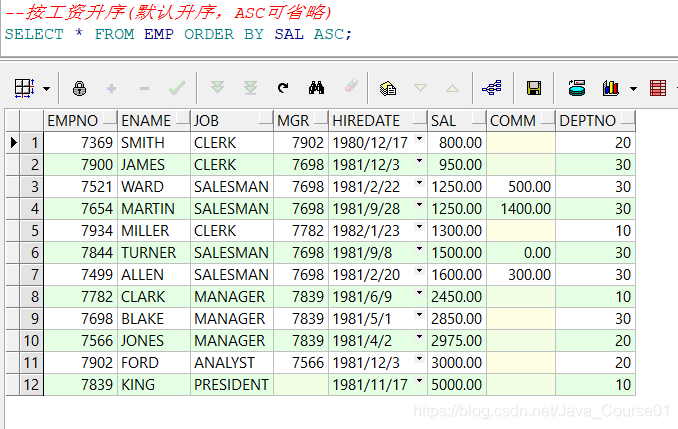Open date dropdown for 1981/11/17
This screenshot has width=678, height=429.
coord(419,381)
